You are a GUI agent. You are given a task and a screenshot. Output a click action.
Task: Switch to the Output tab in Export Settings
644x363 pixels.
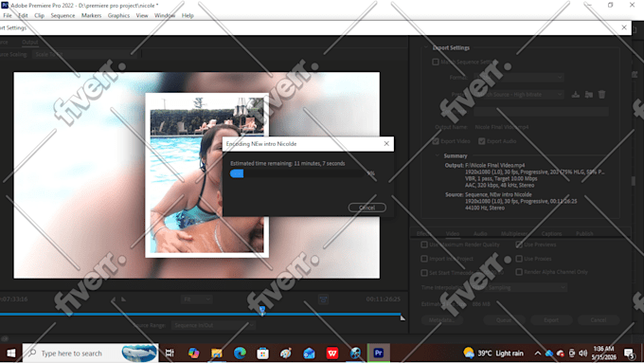[x=30, y=42]
